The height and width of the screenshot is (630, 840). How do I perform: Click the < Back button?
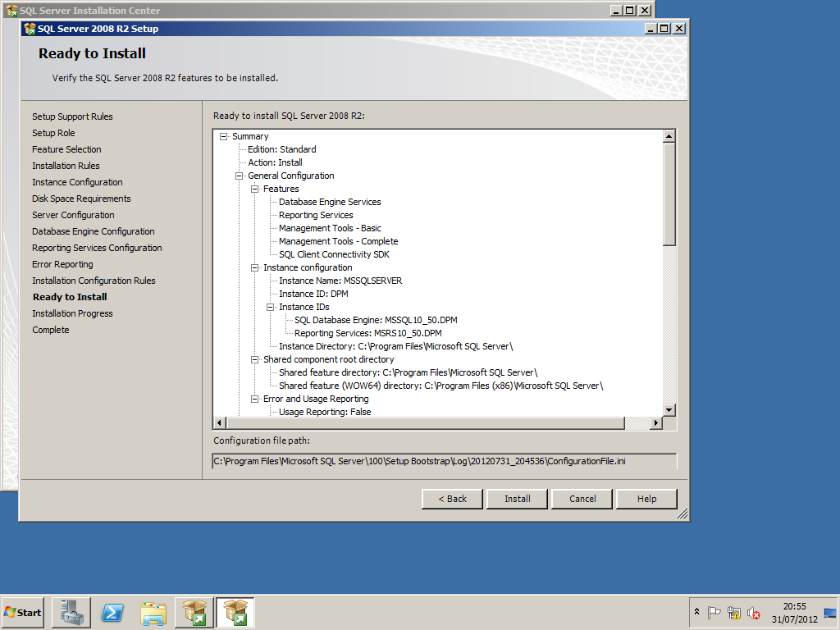pyautogui.click(x=452, y=499)
